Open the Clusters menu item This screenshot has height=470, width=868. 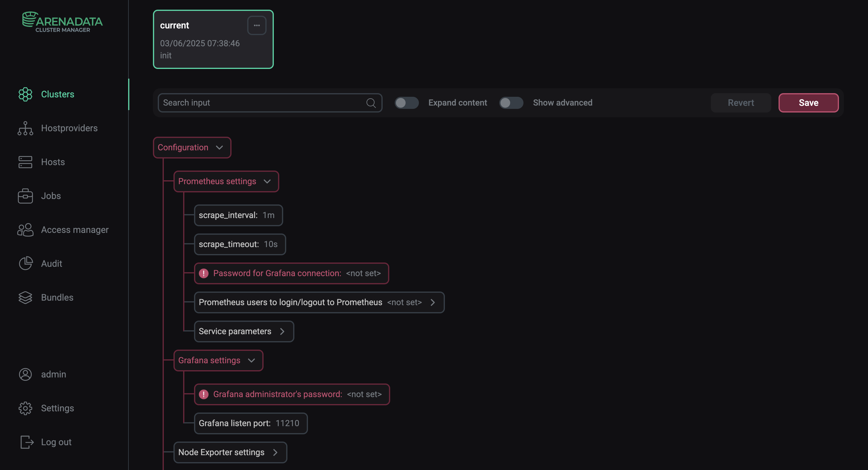click(x=58, y=94)
